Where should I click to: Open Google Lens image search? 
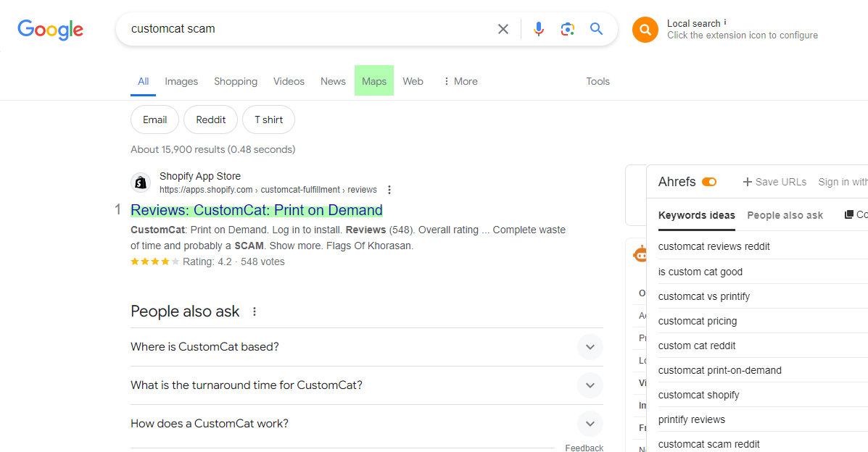click(x=567, y=29)
